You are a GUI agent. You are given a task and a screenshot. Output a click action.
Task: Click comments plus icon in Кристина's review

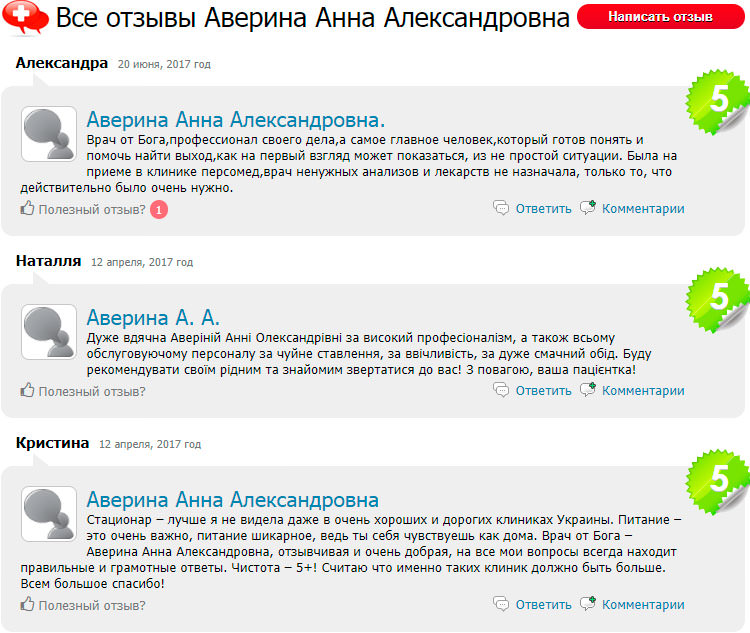pyautogui.click(x=588, y=603)
